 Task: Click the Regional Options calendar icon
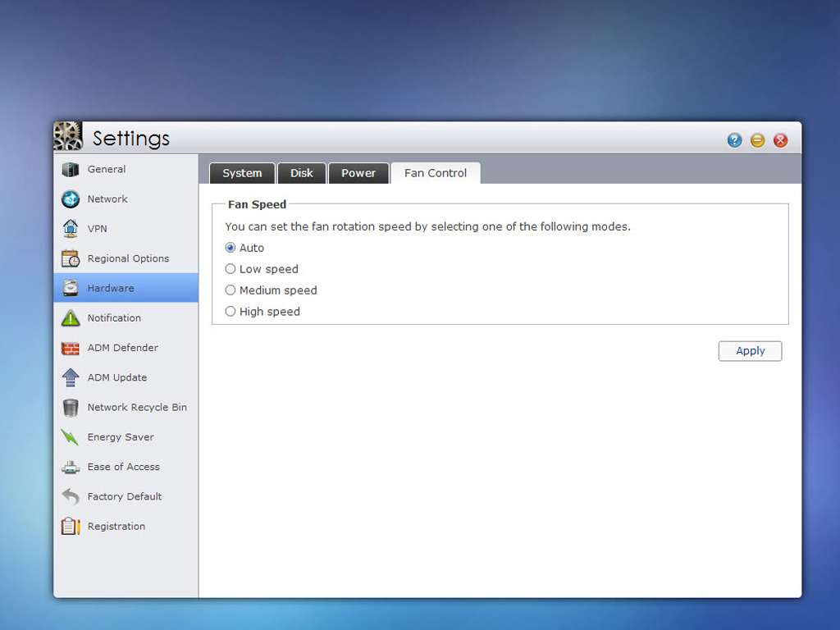(71, 258)
